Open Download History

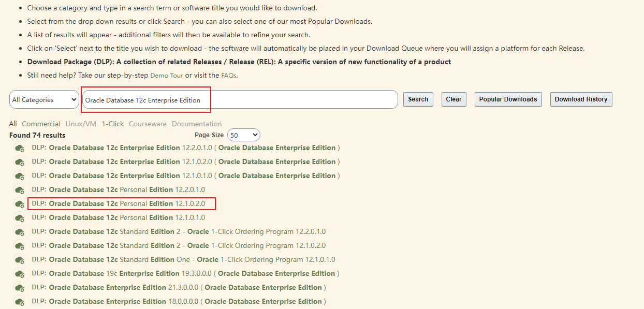(x=581, y=99)
